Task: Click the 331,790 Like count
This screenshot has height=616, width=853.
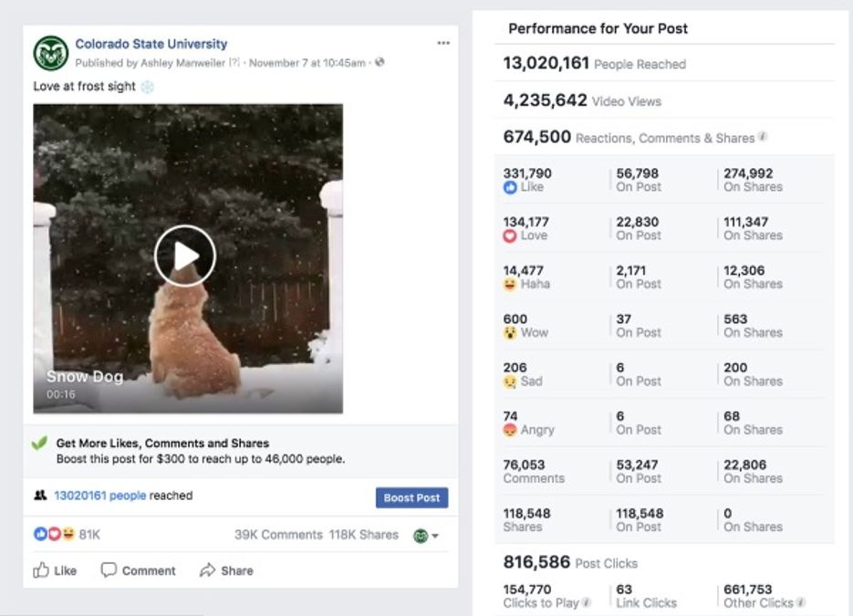Action: click(527, 173)
